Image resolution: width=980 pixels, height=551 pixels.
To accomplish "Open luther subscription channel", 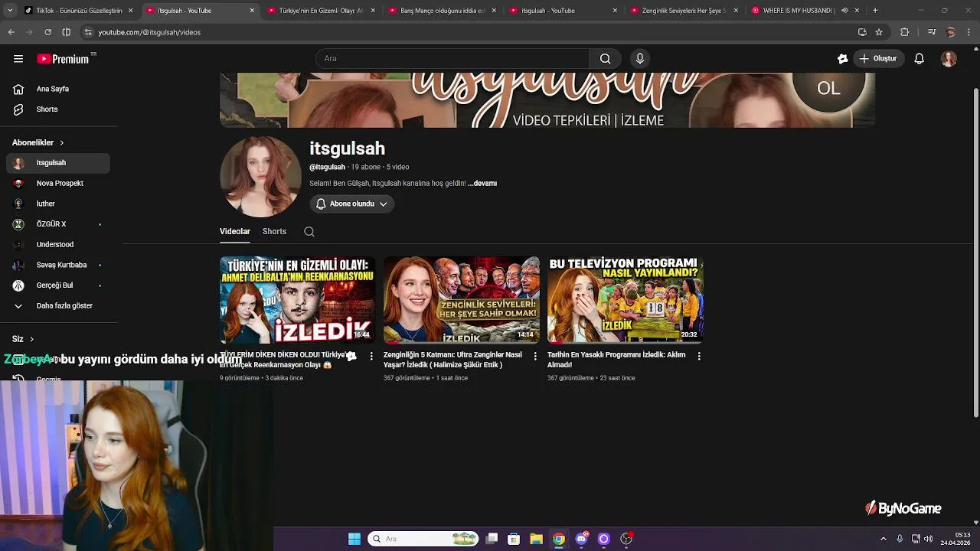I will point(58,204).
